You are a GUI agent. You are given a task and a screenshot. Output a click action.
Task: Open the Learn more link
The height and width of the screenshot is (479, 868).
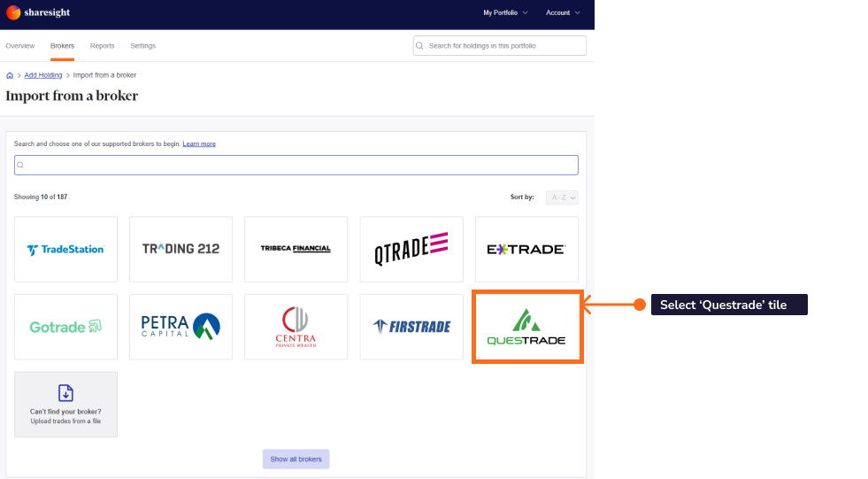(199, 144)
